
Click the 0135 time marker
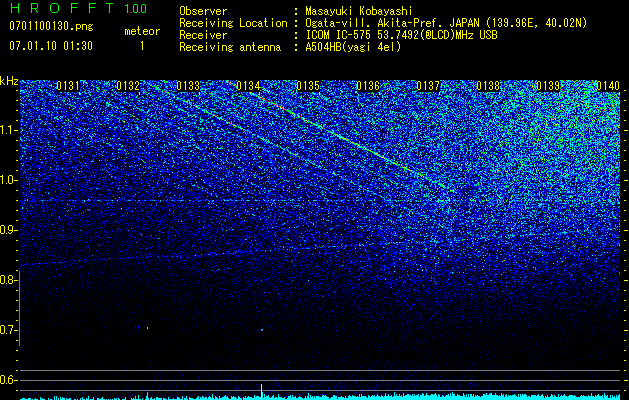[x=308, y=86]
